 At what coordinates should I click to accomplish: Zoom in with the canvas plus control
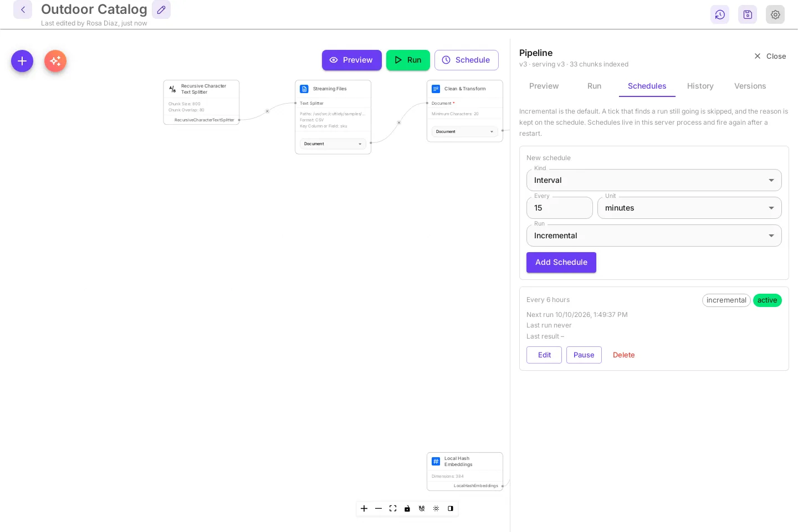pos(364,508)
